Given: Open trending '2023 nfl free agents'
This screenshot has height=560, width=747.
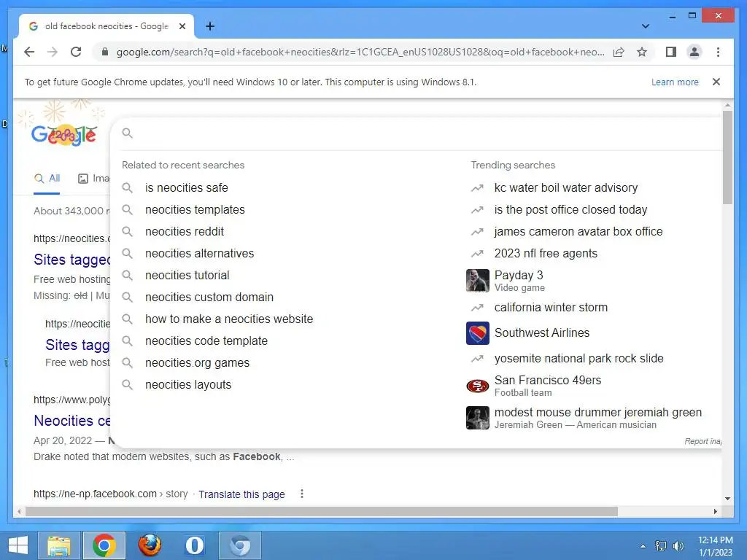Looking at the screenshot, I should coord(546,253).
